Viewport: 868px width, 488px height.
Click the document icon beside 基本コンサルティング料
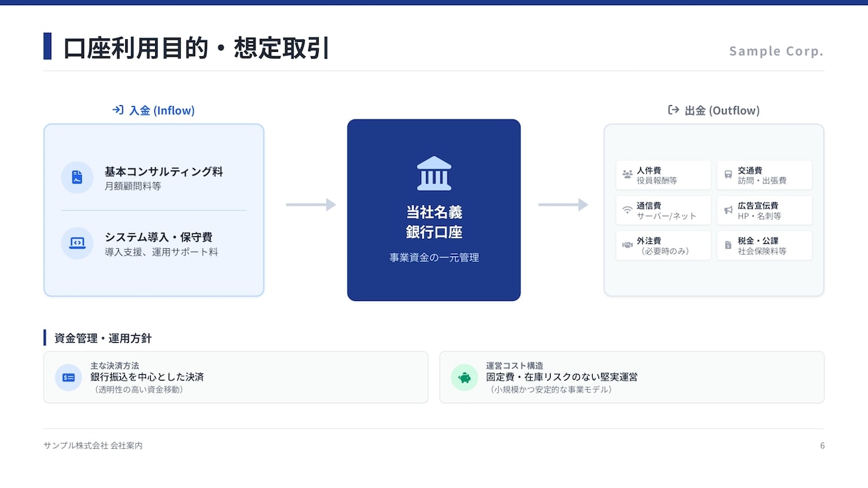pyautogui.click(x=77, y=178)
